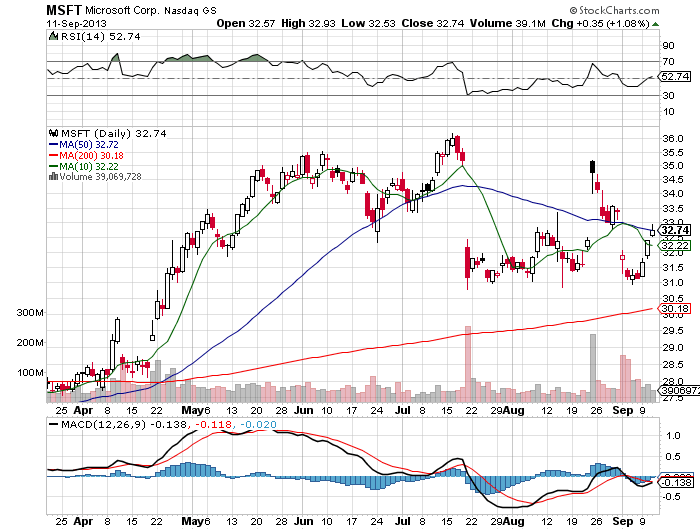Screen dimensions: 700x530
Task: Click the 52.74 RSI value tag at right
Action: [675, 76]
